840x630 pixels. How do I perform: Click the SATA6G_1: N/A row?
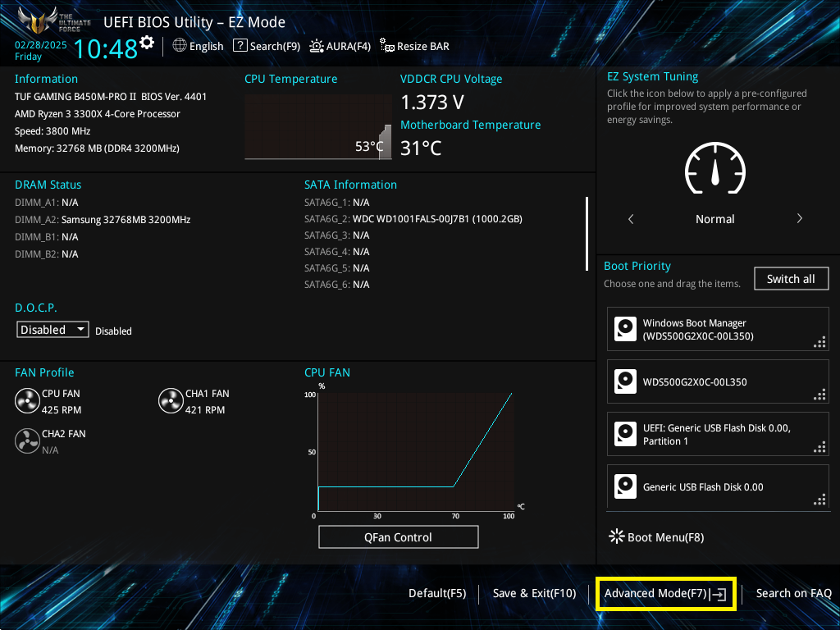tap(337, 203)
